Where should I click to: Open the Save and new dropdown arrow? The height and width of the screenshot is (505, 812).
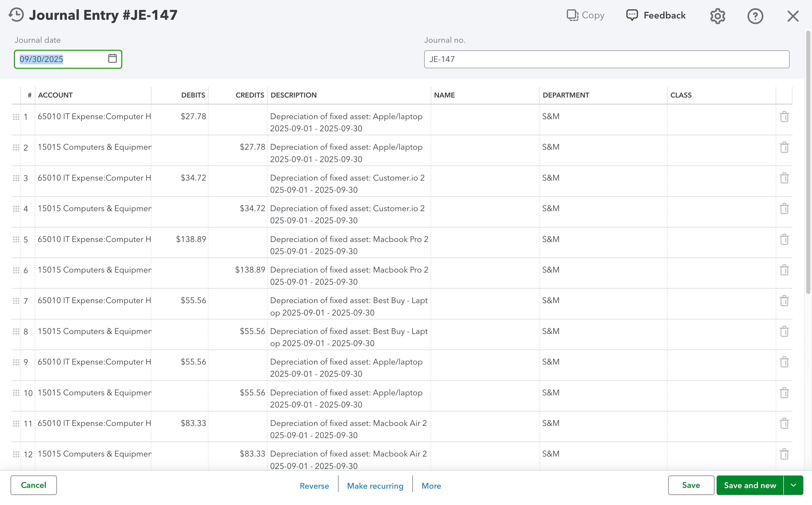coord(794,485)
